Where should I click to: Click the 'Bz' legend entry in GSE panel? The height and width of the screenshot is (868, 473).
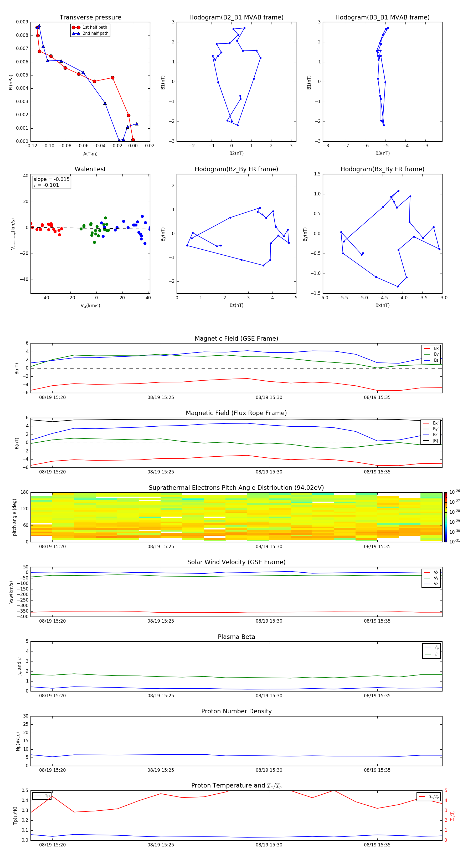point(431,360)
